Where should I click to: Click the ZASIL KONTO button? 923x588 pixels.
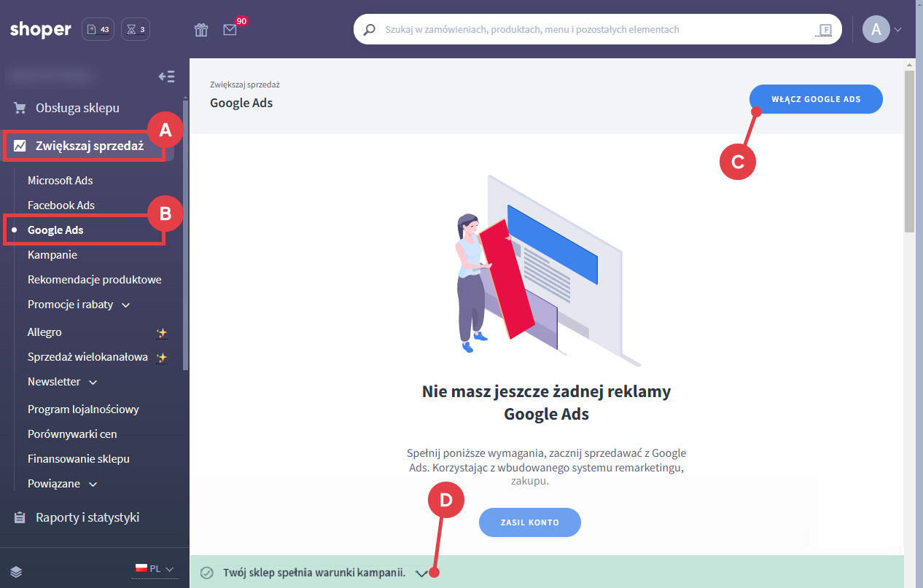pos(530,522)
